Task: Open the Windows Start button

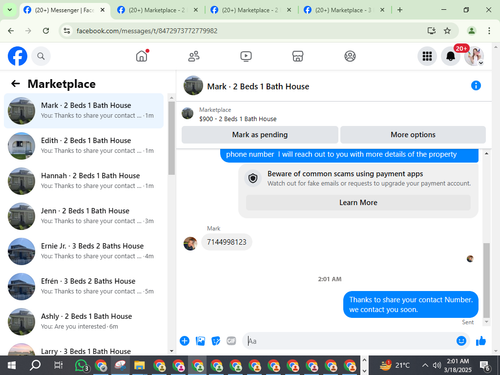Action: pyautogui.click(x=11, y=365)
